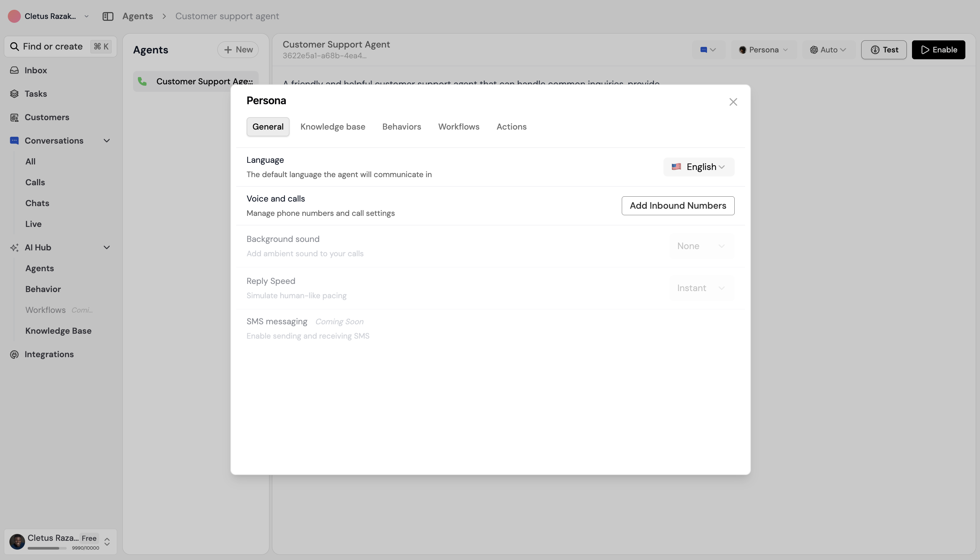
Task: Open the Inbox from the sidebar
Action: (36, 70)
